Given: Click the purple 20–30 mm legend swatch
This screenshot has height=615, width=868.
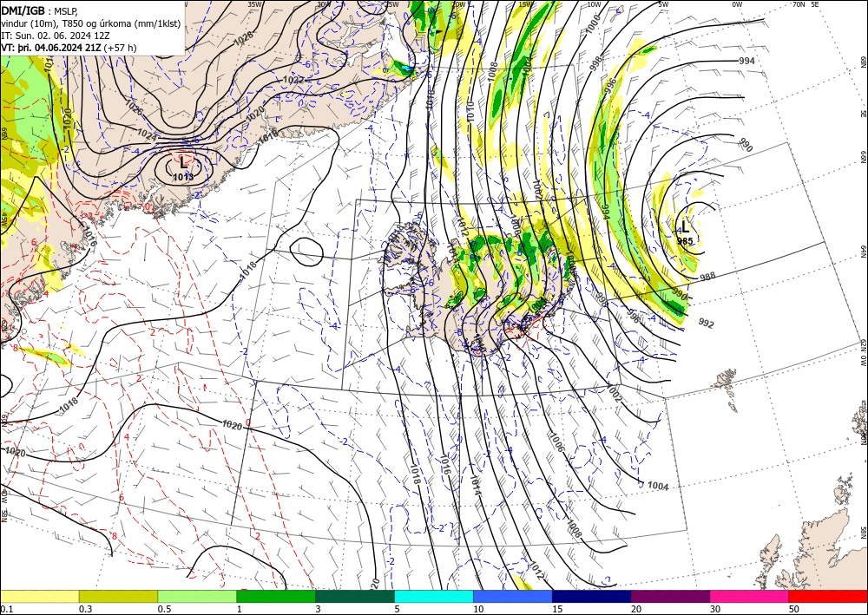Looking at the screenshot, I should tap(670, 596).
